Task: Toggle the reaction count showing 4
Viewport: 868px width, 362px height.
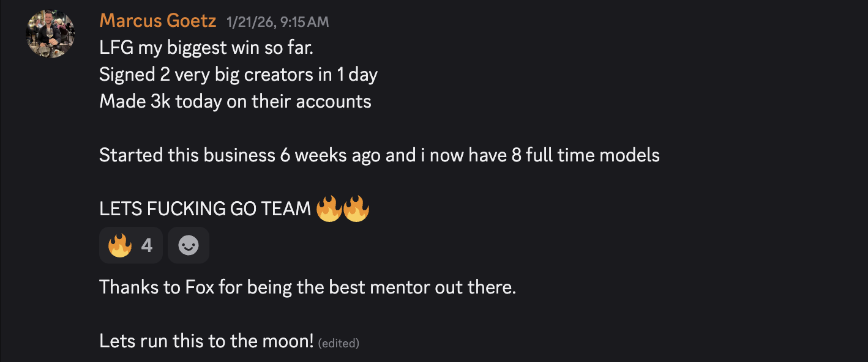Action: pos(146,245)
